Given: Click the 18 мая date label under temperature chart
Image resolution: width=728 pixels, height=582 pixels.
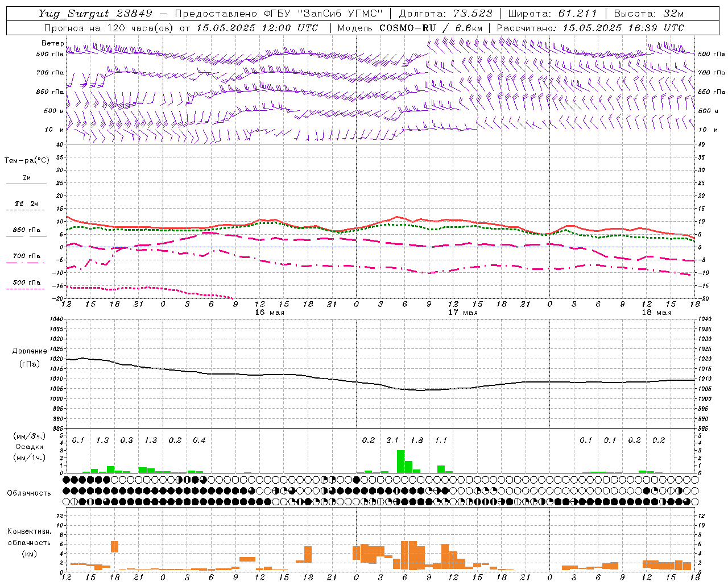Looking at the screenshot, I should click(656, 313).
